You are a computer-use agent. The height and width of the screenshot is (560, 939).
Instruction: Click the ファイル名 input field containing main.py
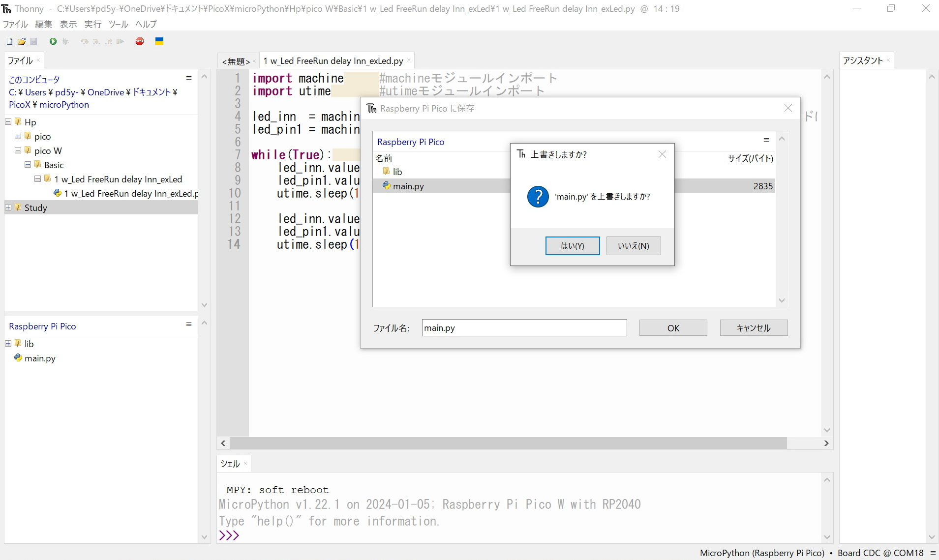tap(524, 328)
